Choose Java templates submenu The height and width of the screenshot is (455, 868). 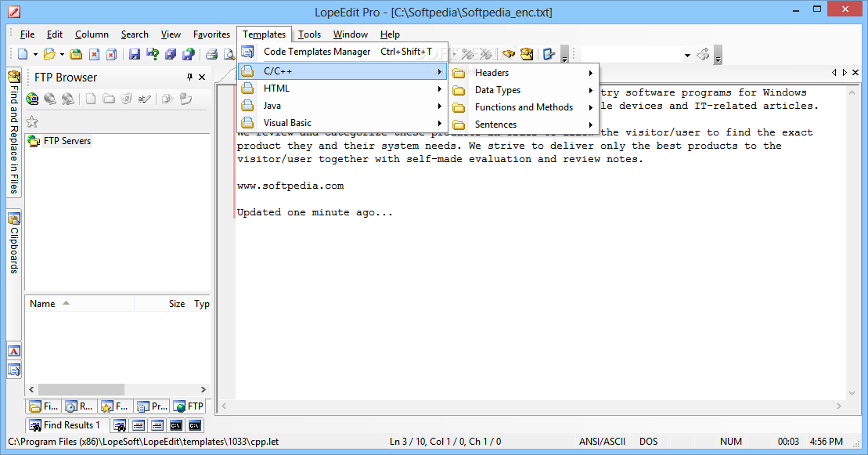(x=342, y=105)
